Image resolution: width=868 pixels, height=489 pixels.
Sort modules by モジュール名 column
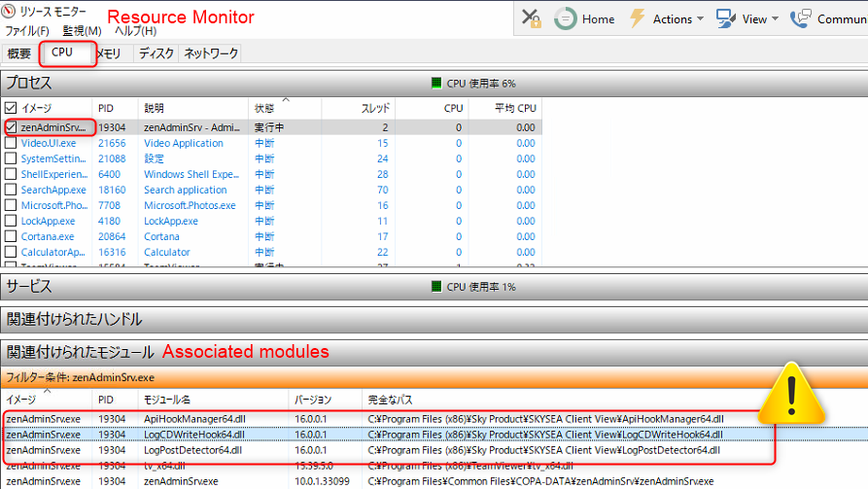click(213, 400)
